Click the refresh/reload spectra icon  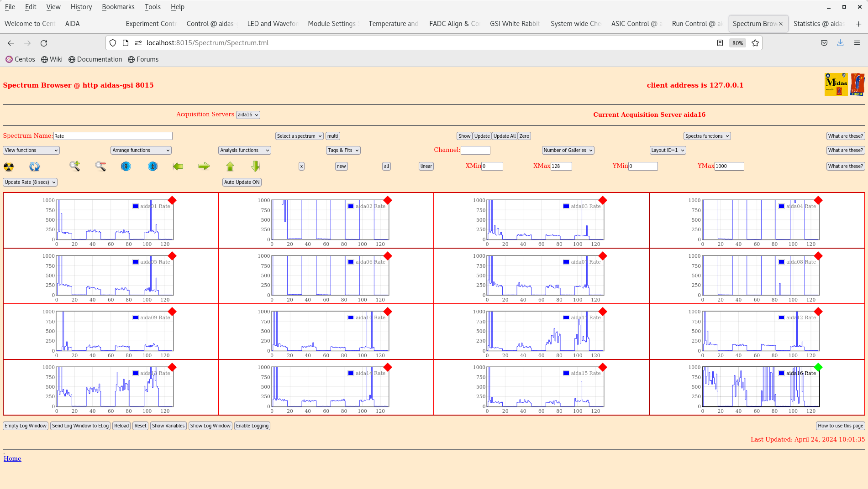[x=34, y=166]
